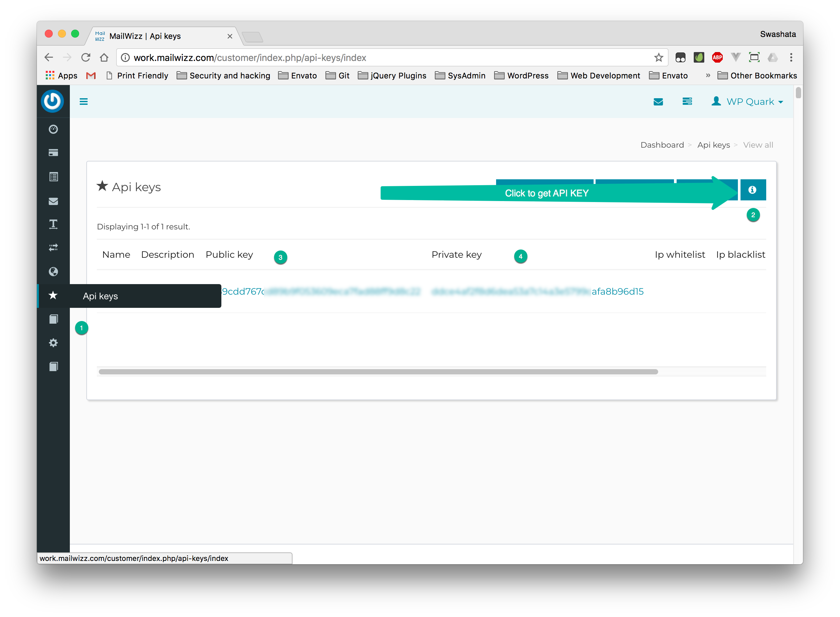Open the book icon below Api keys
This screenshot has height=617, width=840.
53,319
